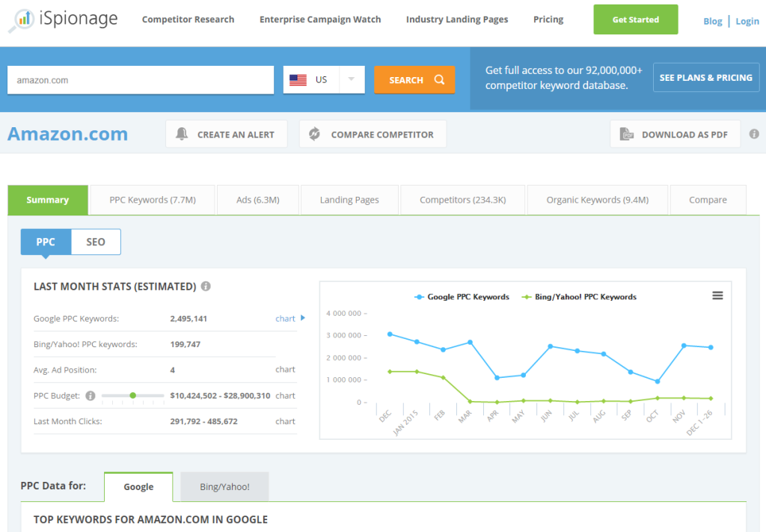Click the Amazon.com page heading
The height and width of the screenshot is (532, 766).
(67, 134)
